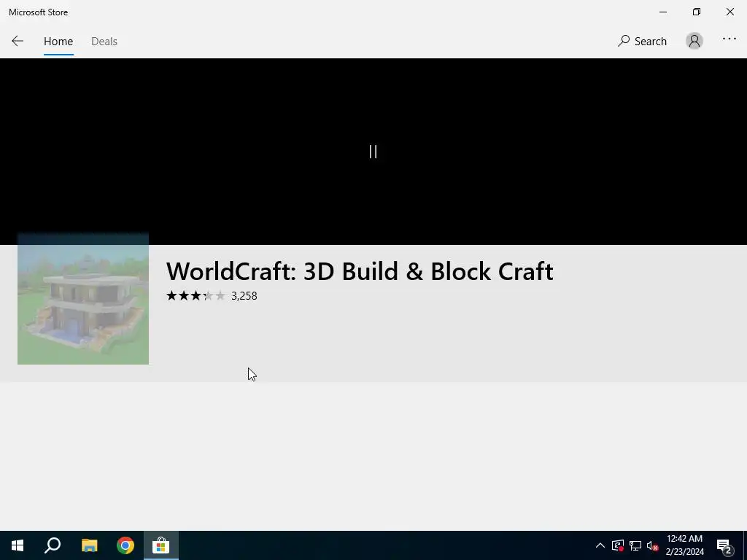Open the notification center icon

tap(724, 546)
